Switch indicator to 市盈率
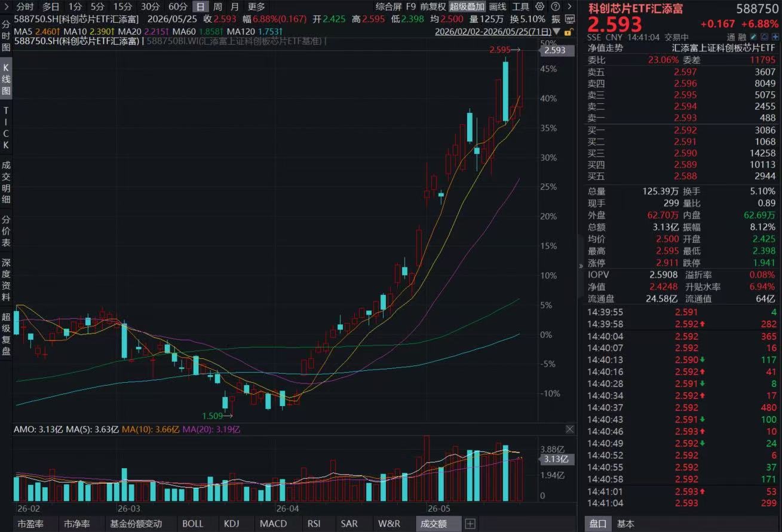 30,524
